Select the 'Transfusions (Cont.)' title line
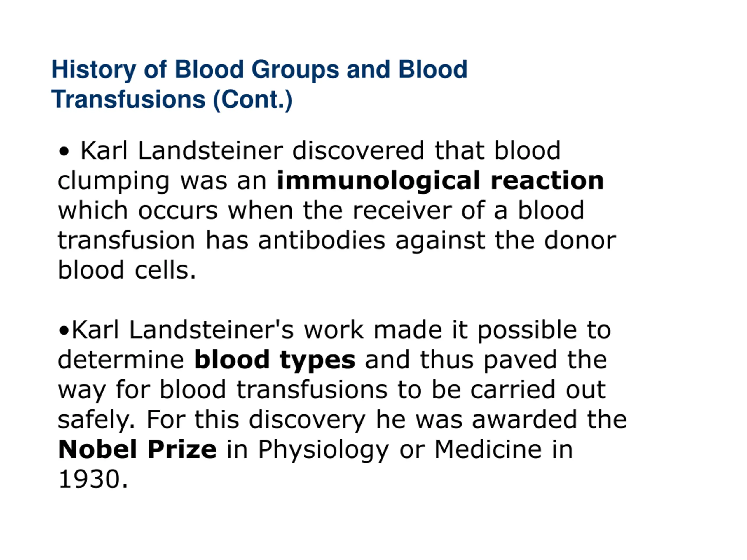 point(172,99)
